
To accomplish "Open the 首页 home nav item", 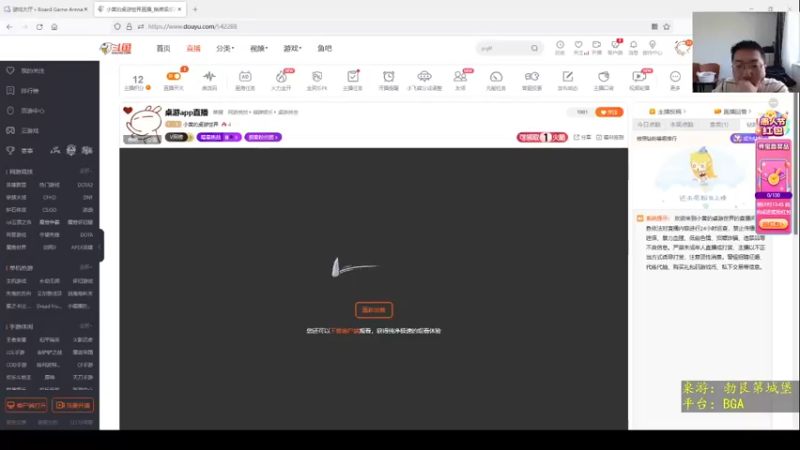I will (163, 48).
